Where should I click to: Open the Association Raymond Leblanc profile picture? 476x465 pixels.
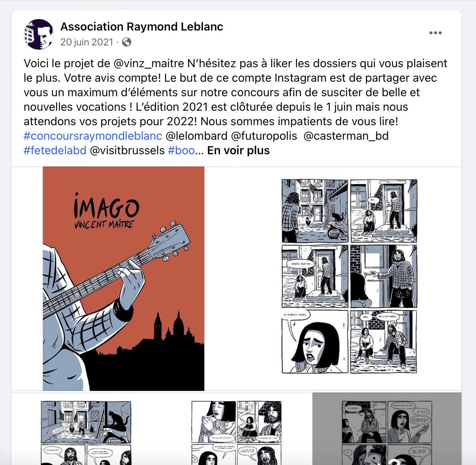pyautogui.click(x=39, y=34)
